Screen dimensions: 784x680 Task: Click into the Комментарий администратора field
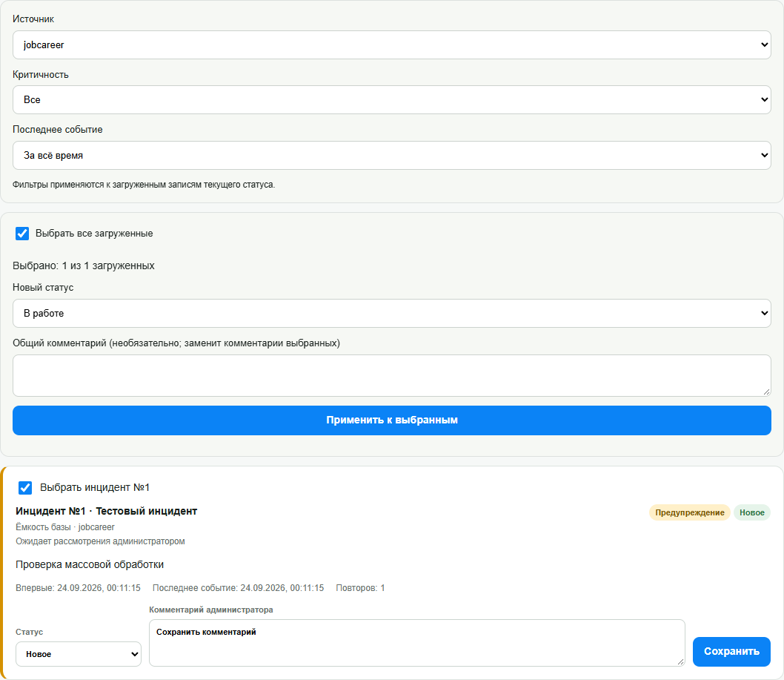pyautogui.click(x=417, y=643)
